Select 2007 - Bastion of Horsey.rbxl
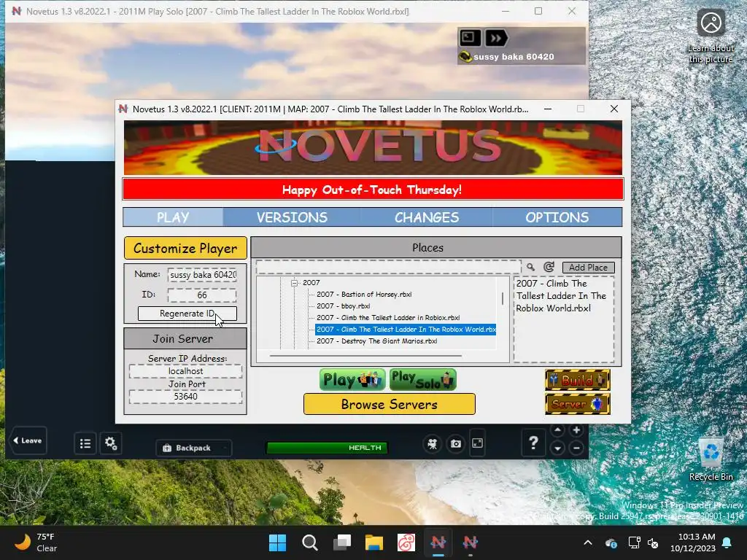This screenshot has width=747, height=560. pyautogui.click(x=364, y=295)
